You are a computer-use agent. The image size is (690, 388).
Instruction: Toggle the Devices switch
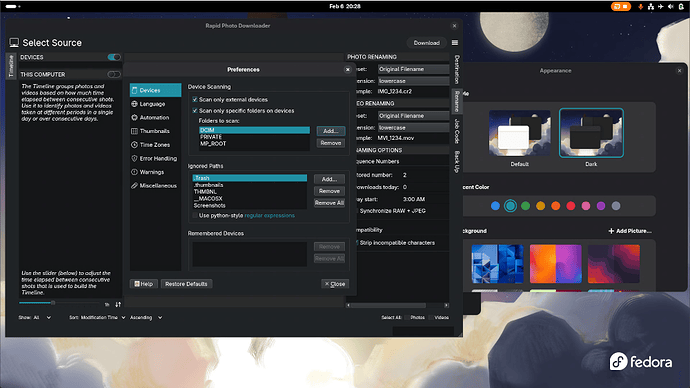click(x=114, y=57)
